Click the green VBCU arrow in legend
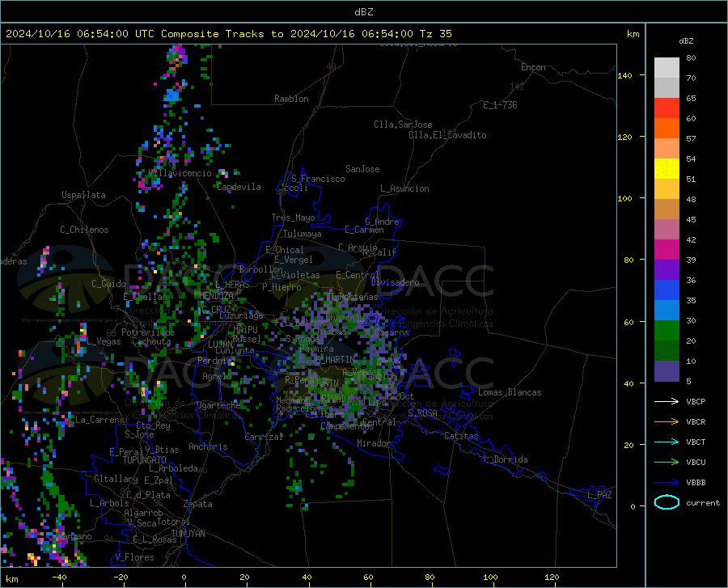The image size is (728, 588). point(667,462)
